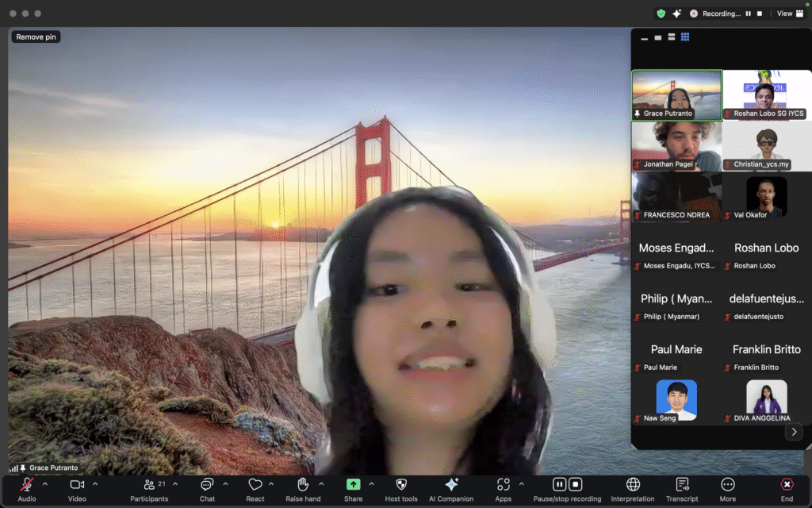Click the Remove pin button
Screen dimensions: 812x508
point(36,37)
